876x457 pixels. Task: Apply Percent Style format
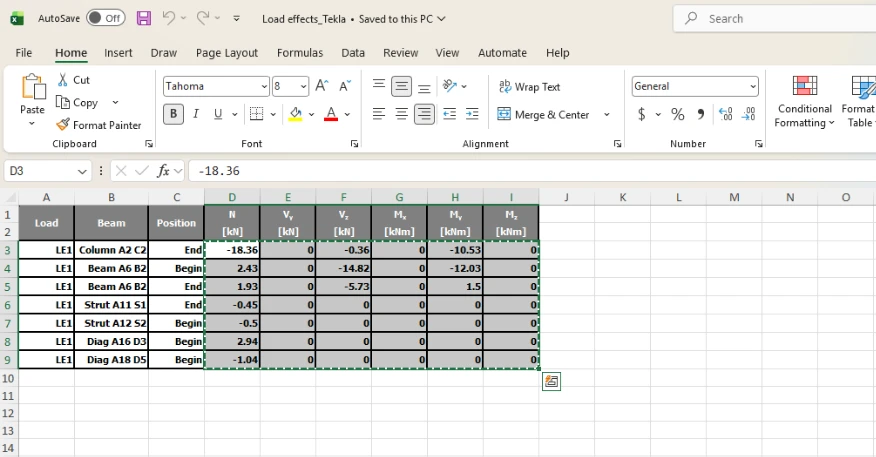point(678,115)
